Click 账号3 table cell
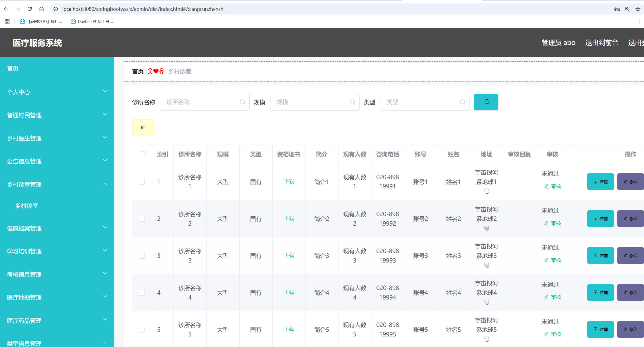 420,256
